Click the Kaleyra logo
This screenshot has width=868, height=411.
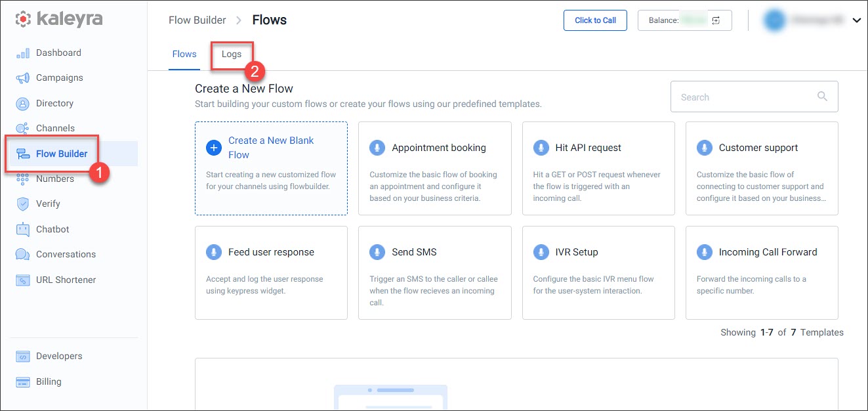point(59,19)
